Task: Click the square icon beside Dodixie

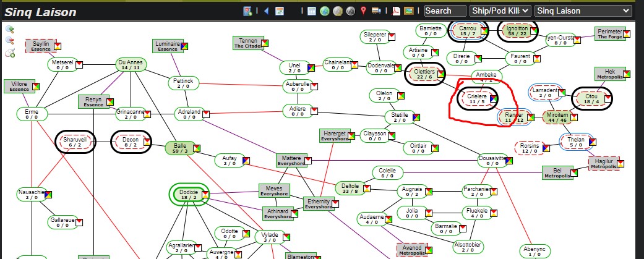Action: [x=205, y=194]
